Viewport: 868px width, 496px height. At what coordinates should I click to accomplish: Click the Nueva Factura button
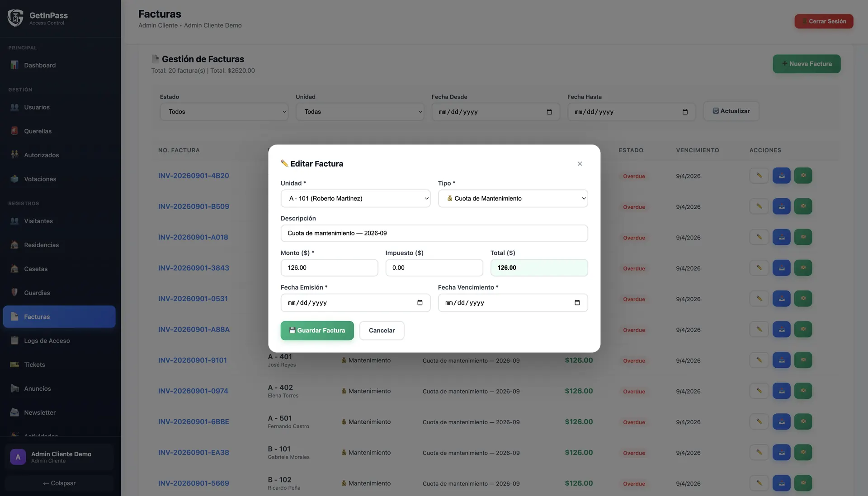(x=807, y=64)
